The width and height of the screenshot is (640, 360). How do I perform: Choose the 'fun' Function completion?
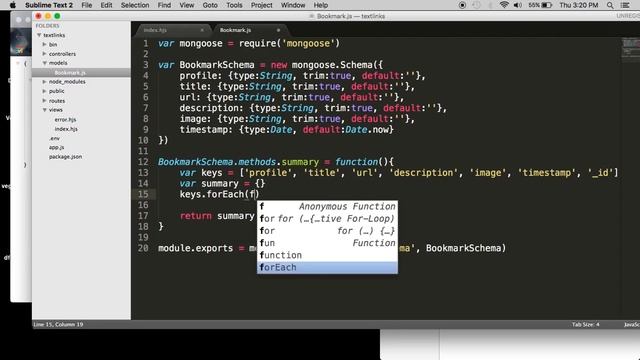coord(327,243)
